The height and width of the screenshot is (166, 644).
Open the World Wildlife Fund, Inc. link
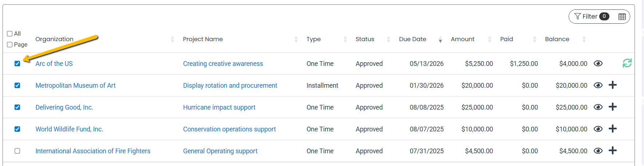click(69, 129)
